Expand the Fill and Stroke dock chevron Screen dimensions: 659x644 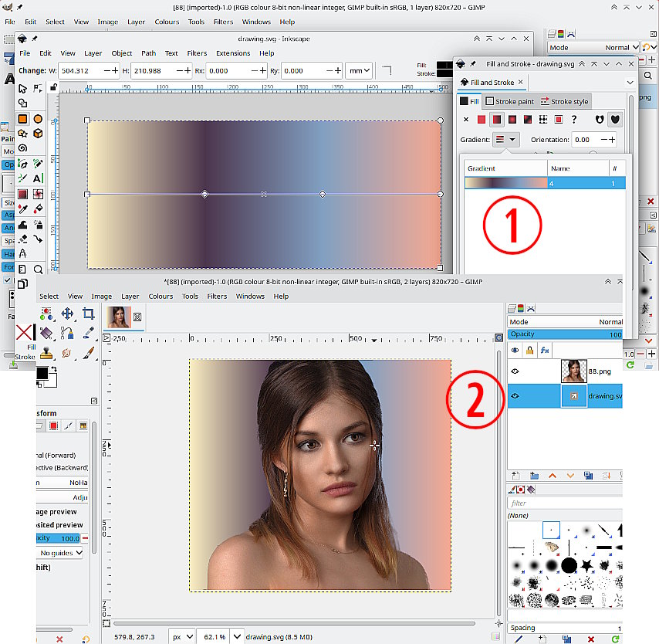coord(630,83)
